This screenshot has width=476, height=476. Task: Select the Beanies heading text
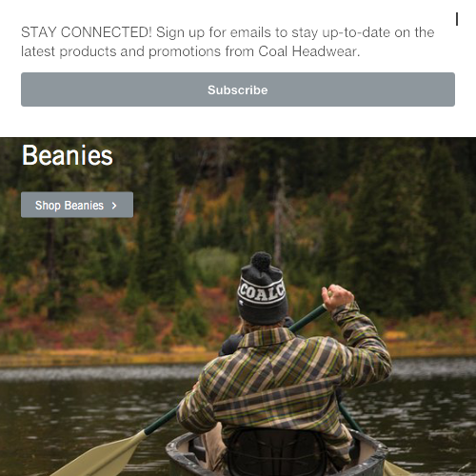click(x=68, y=155)
